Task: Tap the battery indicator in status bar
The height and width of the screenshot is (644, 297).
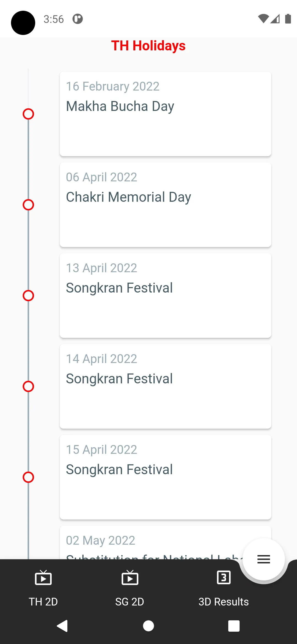Action: click(288, 19)
